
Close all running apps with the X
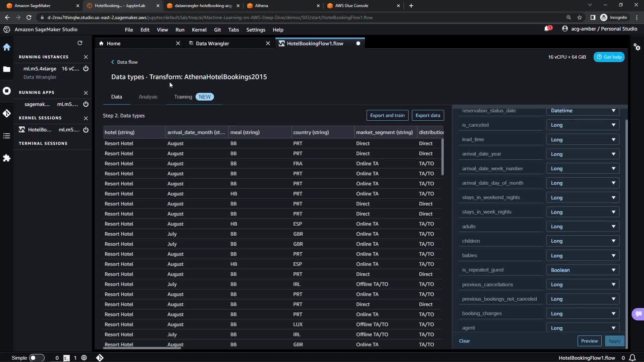86,93
